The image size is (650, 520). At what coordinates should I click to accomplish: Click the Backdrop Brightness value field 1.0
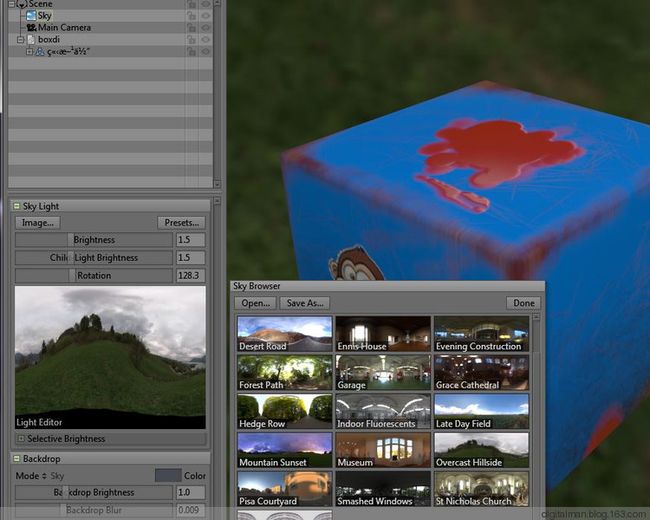point(190,492)
